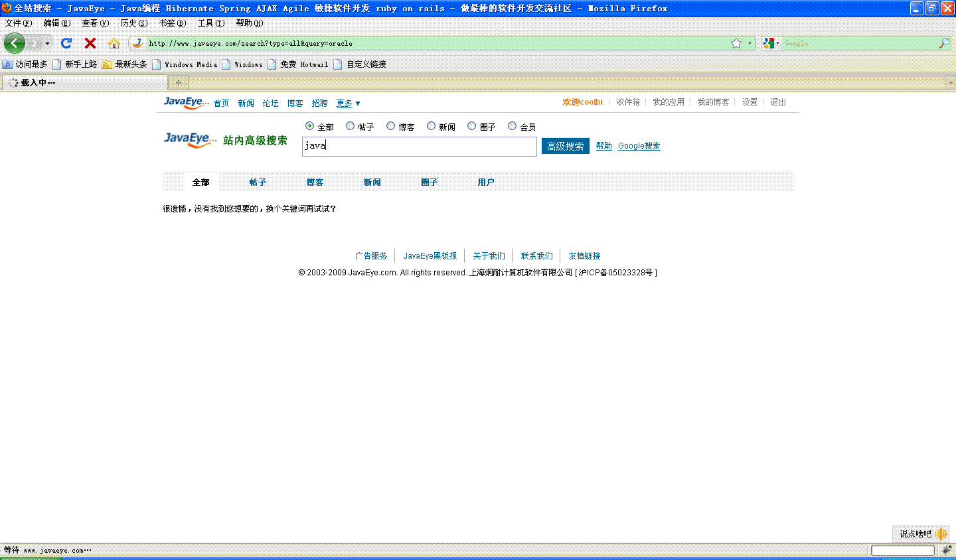Open the list all tabs dropdown
Image resolution: width=956 pixels, height=560 pixels.
950,83
